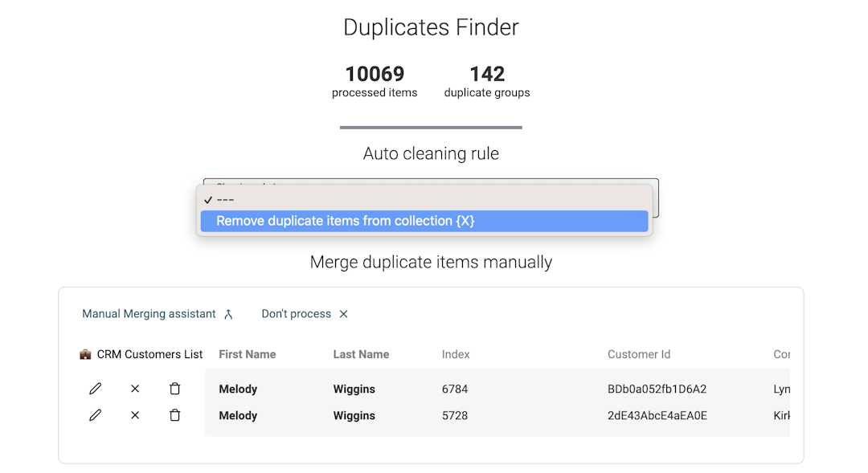Screen dimensions: 868x473
Task: Edit the first Melody Wiggins record
Action: [x=95, y=388]
